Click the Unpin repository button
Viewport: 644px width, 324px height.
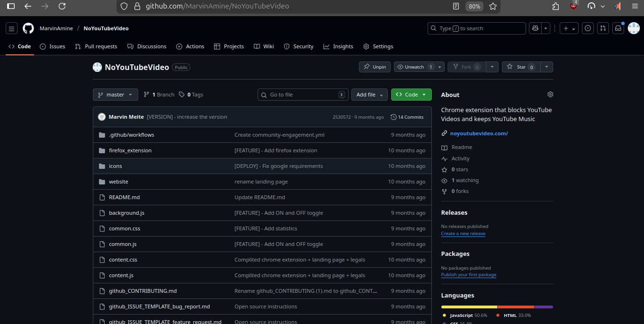pos(375,67)
